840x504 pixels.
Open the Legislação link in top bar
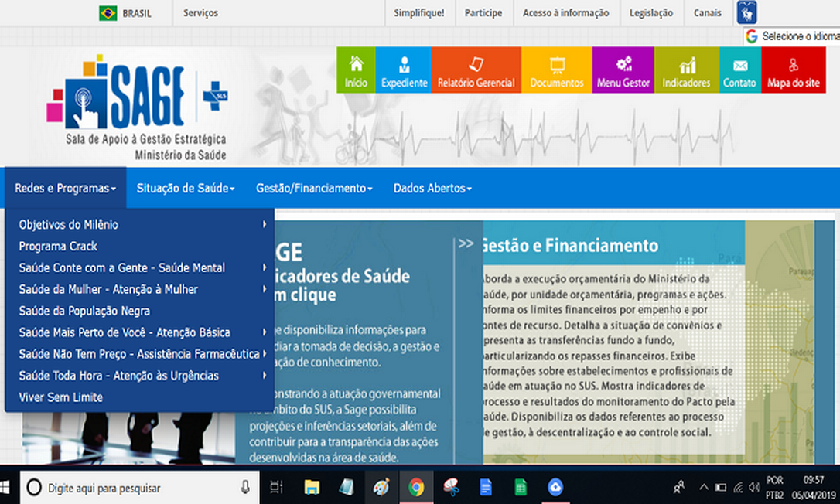point(650,13)
